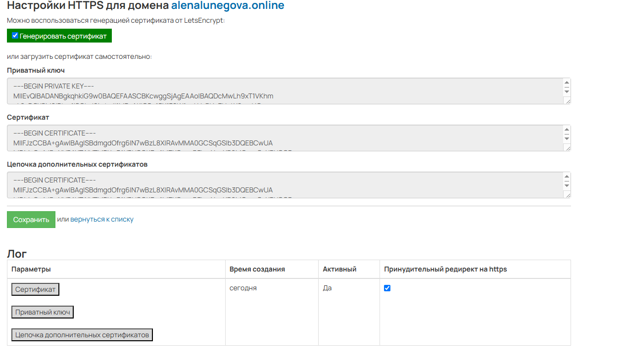Uncheck the Генерировать сертификат checkbox

[15, 36]
